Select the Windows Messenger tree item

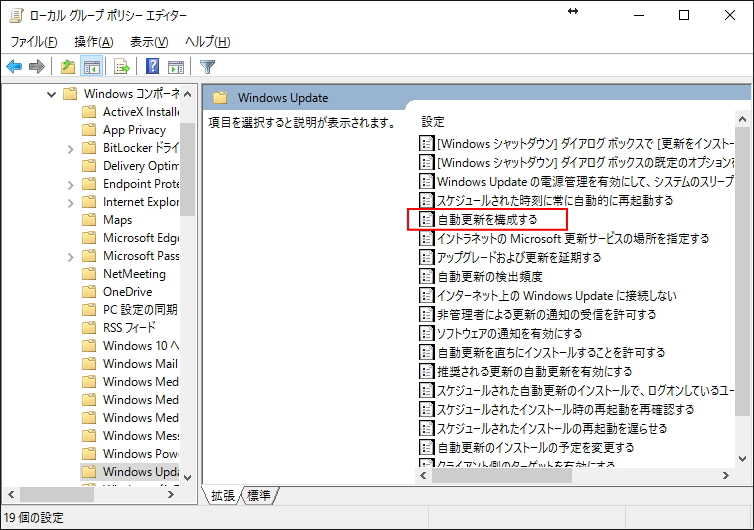(x=141, y=435)
